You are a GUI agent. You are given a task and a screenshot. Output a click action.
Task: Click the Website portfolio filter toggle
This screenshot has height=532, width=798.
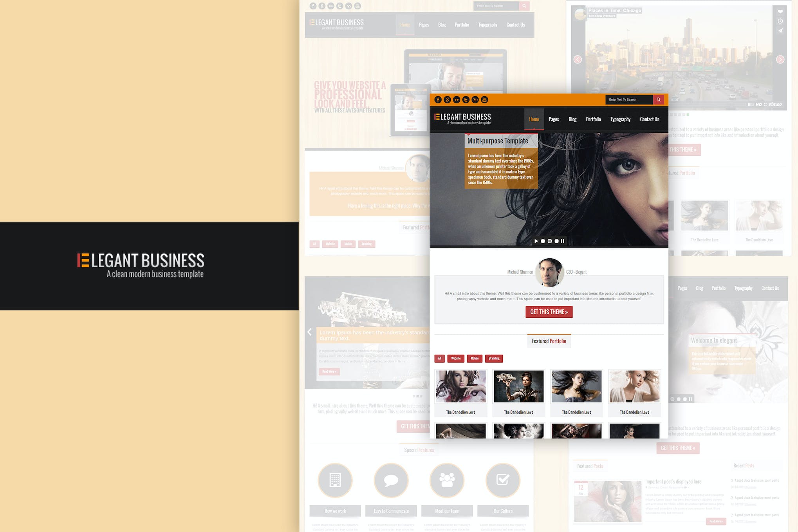tap(455, 358)
